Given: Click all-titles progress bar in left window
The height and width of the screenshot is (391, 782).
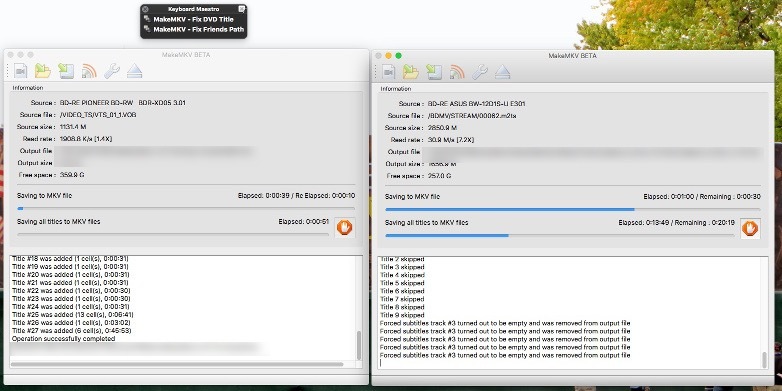Looking at the screenshot, I should 173,234.
